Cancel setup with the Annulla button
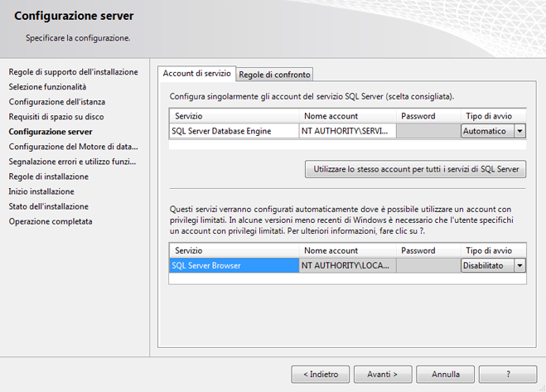546x392 pixels. click(446, 375)
